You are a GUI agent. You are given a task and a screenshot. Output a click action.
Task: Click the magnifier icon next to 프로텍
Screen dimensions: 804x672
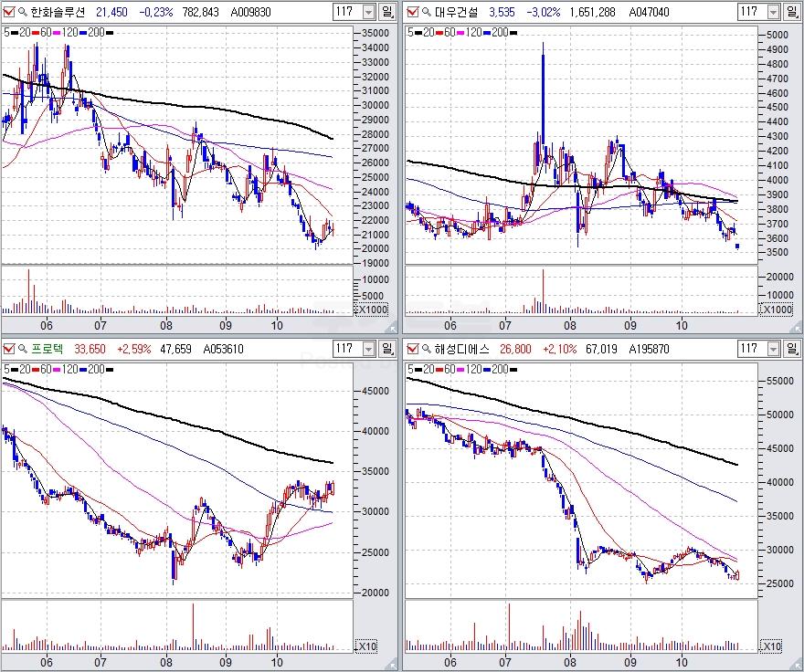22,348
